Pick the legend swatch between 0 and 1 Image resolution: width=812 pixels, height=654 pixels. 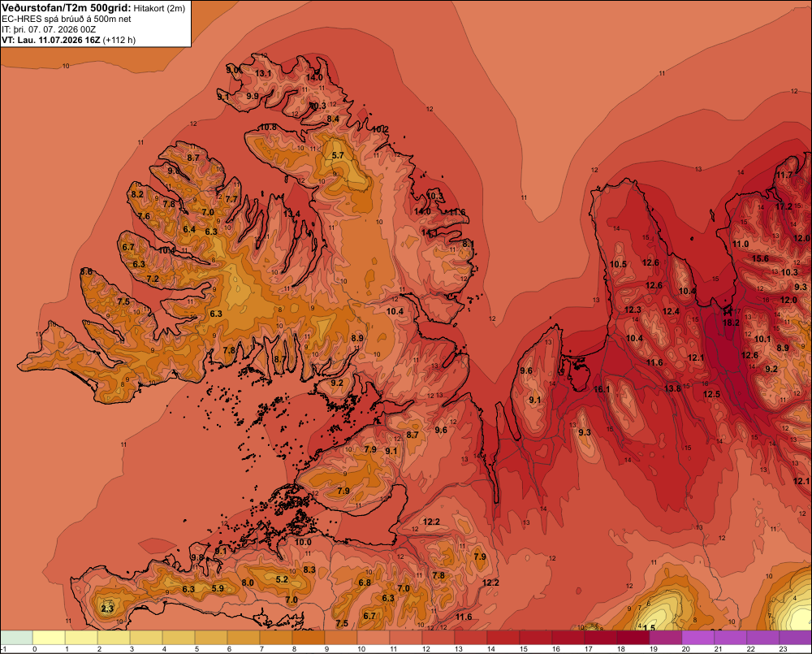coord(49,637)
